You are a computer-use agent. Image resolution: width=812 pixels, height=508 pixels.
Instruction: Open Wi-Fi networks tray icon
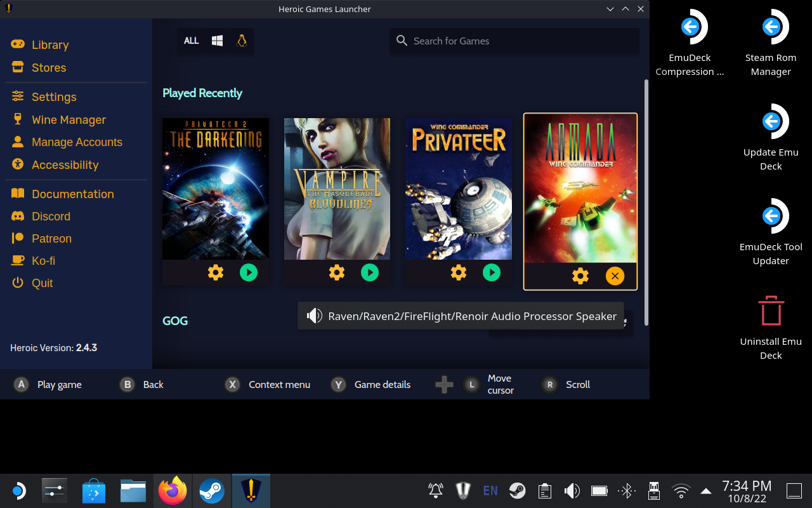(681, 490)
